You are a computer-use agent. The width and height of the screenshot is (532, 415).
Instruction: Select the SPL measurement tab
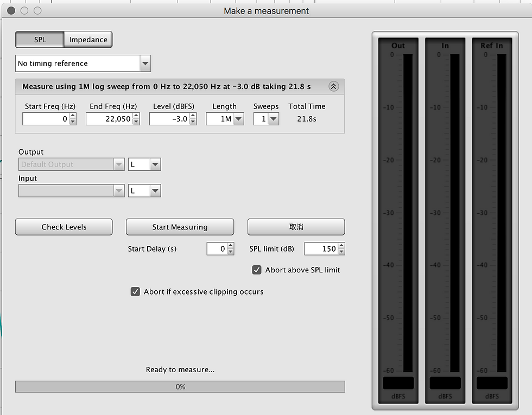39,39
